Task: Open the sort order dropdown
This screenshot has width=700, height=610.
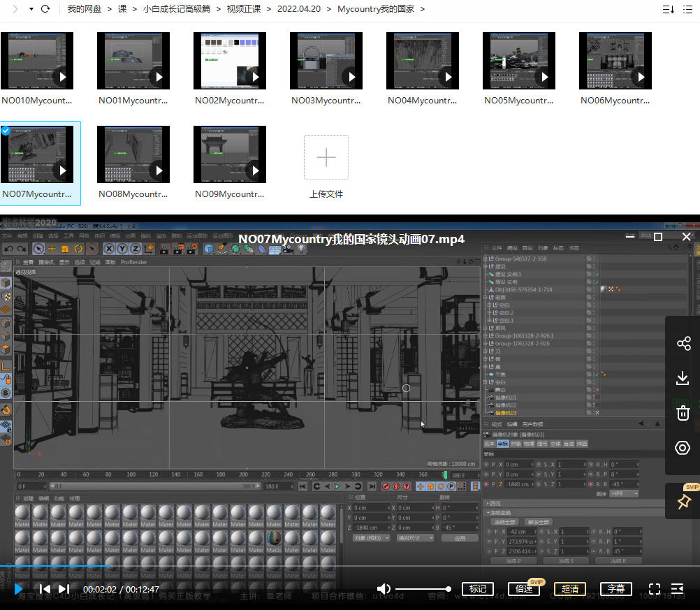Action: 669,9
